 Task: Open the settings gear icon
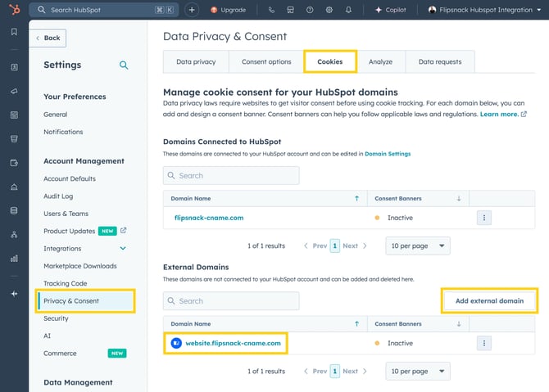[329, 10]
